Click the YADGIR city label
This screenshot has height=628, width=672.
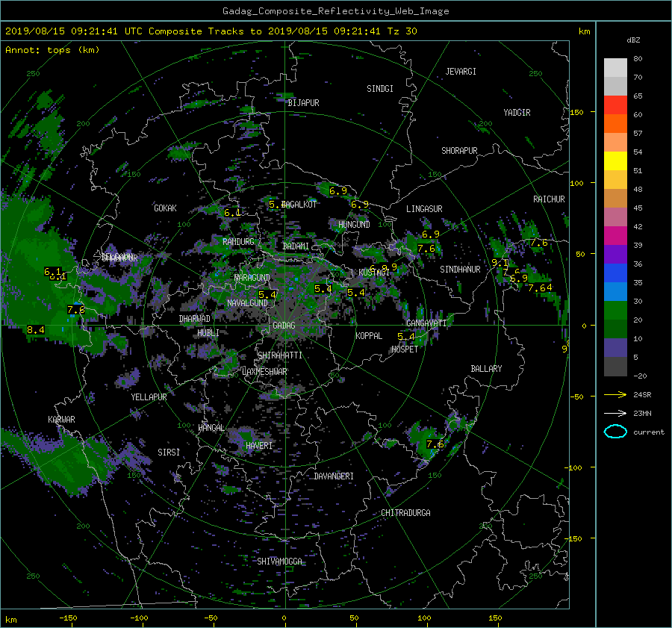click(x=517, y=113)
